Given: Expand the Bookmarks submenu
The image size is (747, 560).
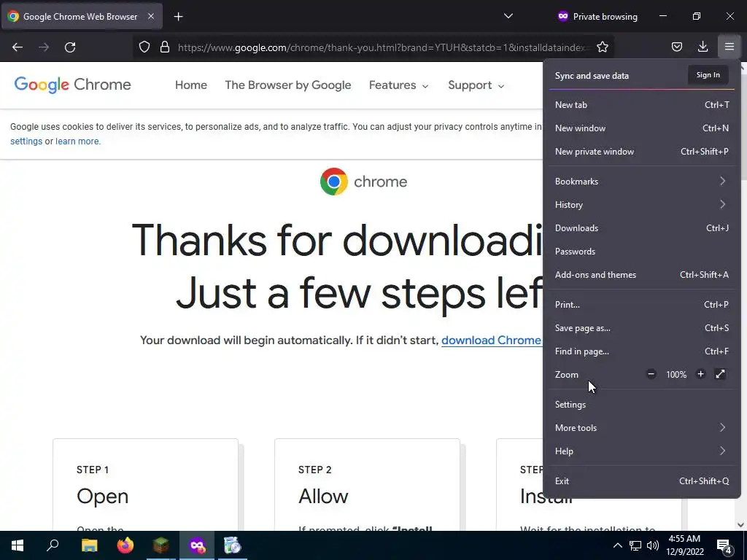Looking at the screenshot, I should [642, 182].
